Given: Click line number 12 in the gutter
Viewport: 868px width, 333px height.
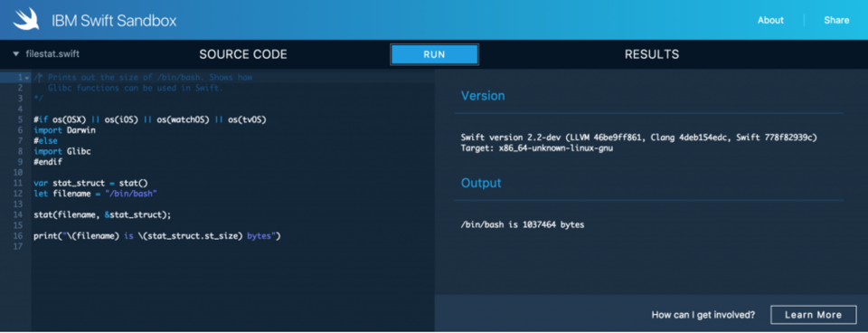Looking at the screenshot, I should [18, 194].
